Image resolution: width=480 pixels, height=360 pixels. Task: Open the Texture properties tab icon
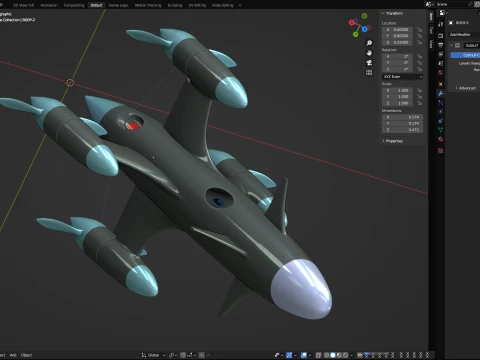[441, 151]
